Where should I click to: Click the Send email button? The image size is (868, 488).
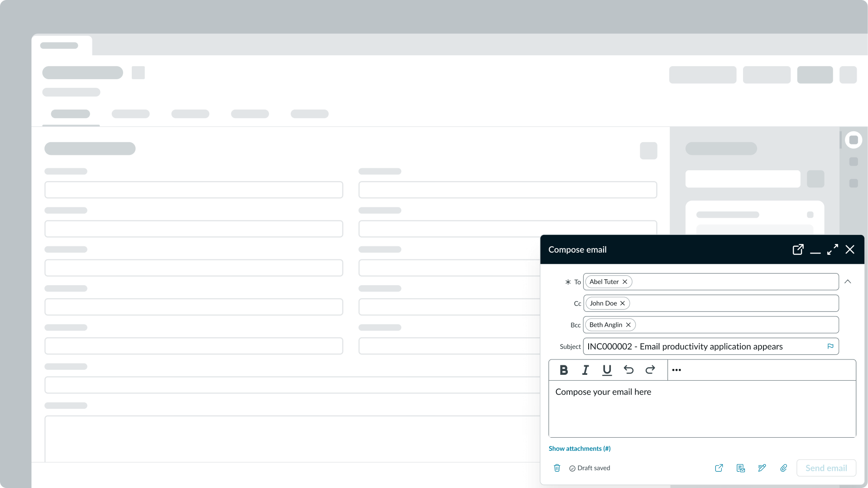tap(826, 468)
